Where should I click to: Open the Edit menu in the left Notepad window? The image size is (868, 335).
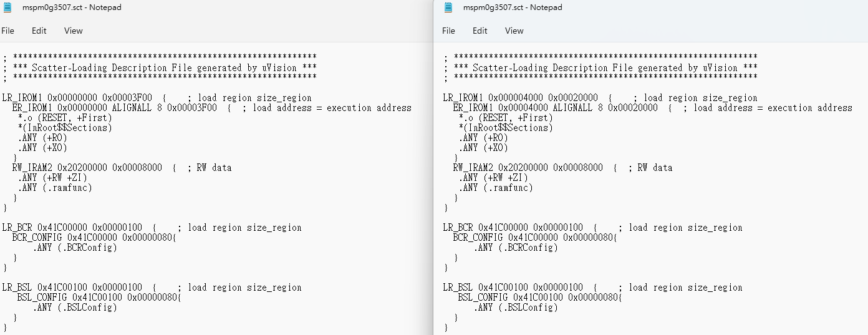39,31
